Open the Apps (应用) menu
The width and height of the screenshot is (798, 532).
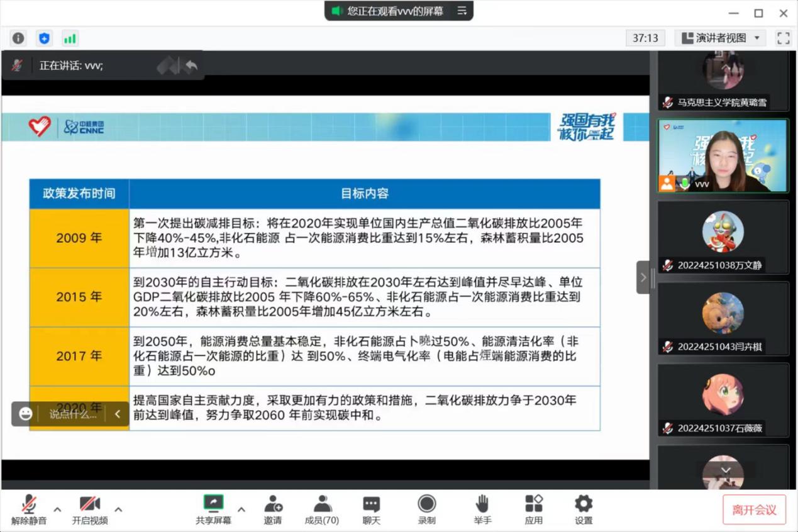pyautogui.click(x=533, y=509)
